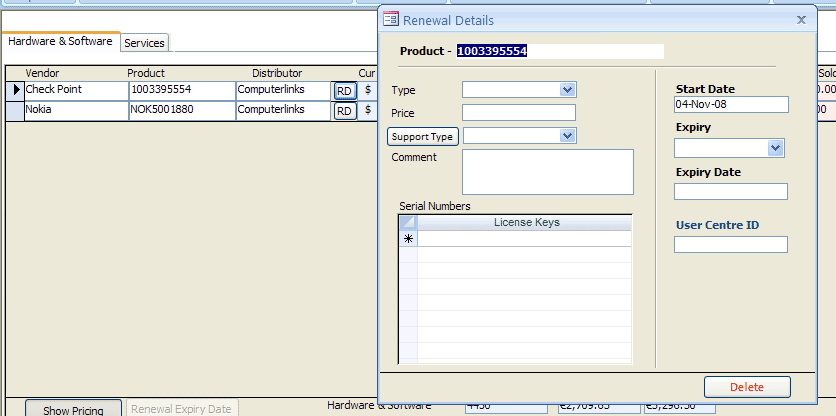Click the Start Date field 04-Nov-08

click(731, 105)
